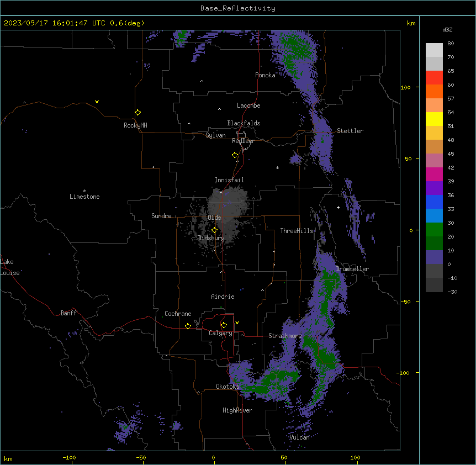Click the magenta 42 dBZ legend swatch

coord(434,174)
